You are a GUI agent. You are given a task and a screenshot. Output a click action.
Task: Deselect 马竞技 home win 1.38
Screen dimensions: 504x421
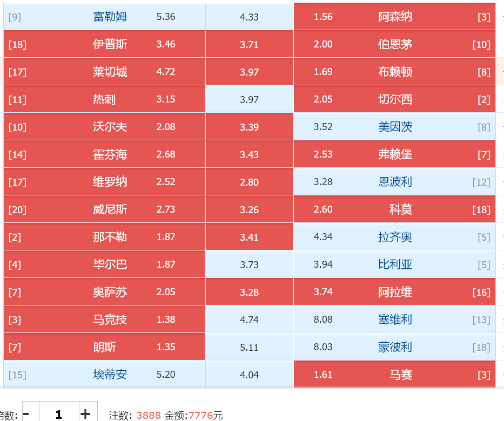point(104,320)
